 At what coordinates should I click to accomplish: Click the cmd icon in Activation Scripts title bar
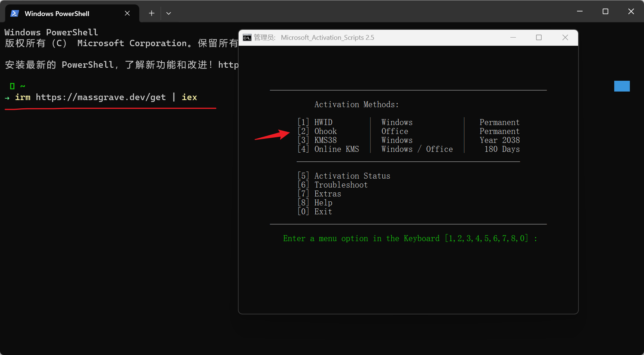tap(247, 38)
